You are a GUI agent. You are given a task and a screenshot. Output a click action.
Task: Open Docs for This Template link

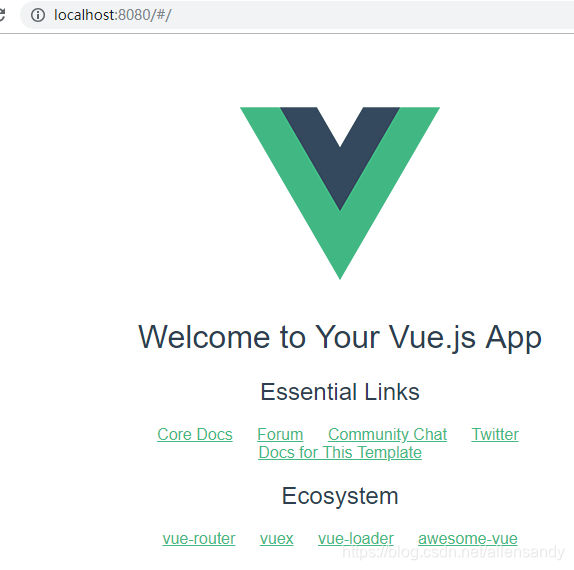(x=340, y=452)
